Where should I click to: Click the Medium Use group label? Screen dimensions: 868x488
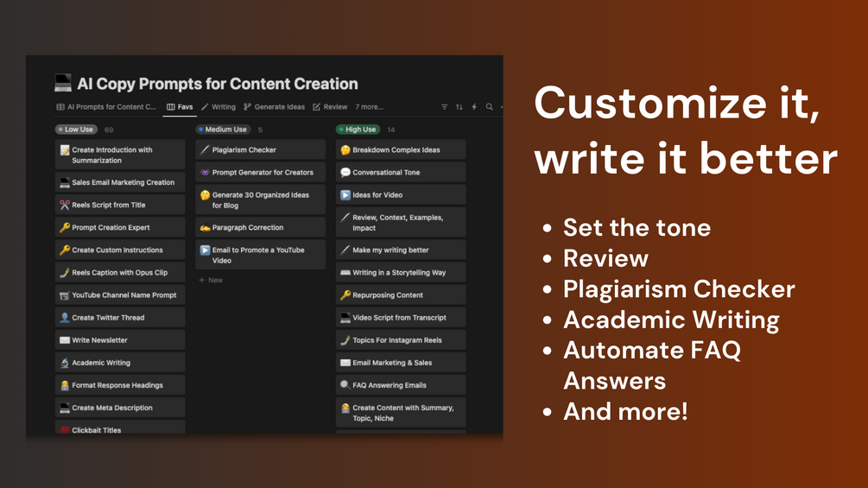pos(223,130)
